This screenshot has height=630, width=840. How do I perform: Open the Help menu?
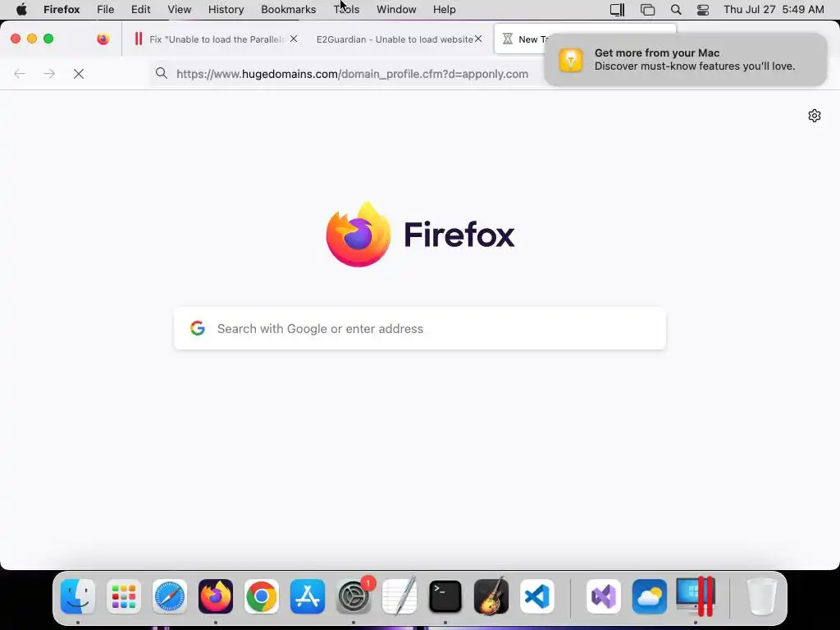click(x=444, y=10)
